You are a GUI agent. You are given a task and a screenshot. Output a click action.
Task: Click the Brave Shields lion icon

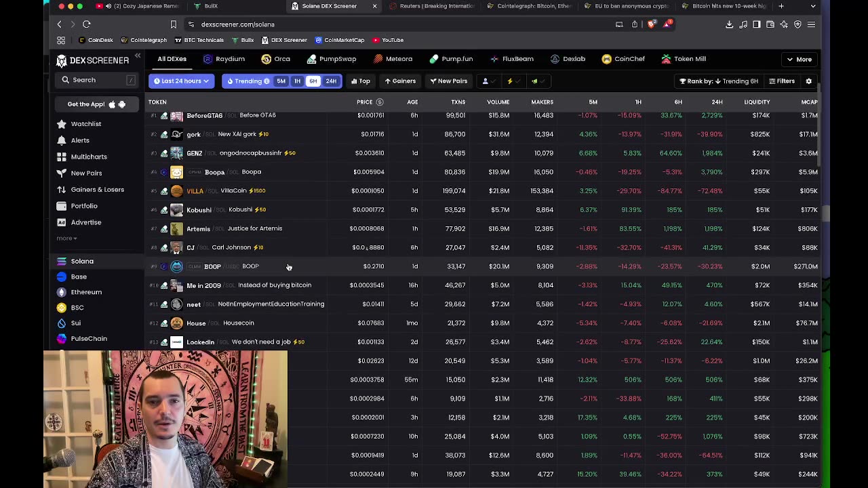pyautogui.click(x=652, y=24)
